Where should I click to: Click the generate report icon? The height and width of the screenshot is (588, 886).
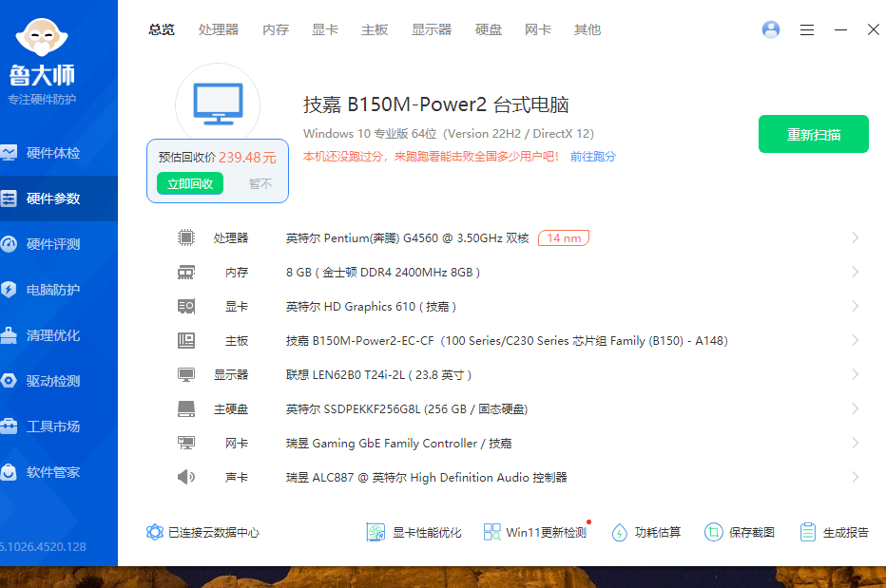pyautogui.click(x=808, y=532)
